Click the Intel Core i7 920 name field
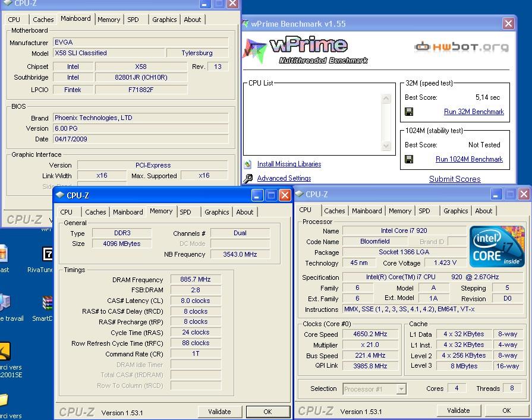This screenshot has width=532, height=420. (404, 230)
